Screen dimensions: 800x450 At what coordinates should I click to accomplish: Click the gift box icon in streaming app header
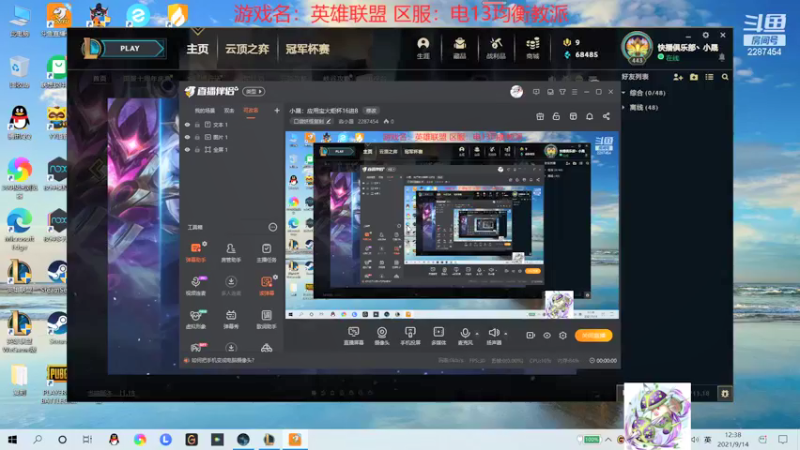point(540,116)
